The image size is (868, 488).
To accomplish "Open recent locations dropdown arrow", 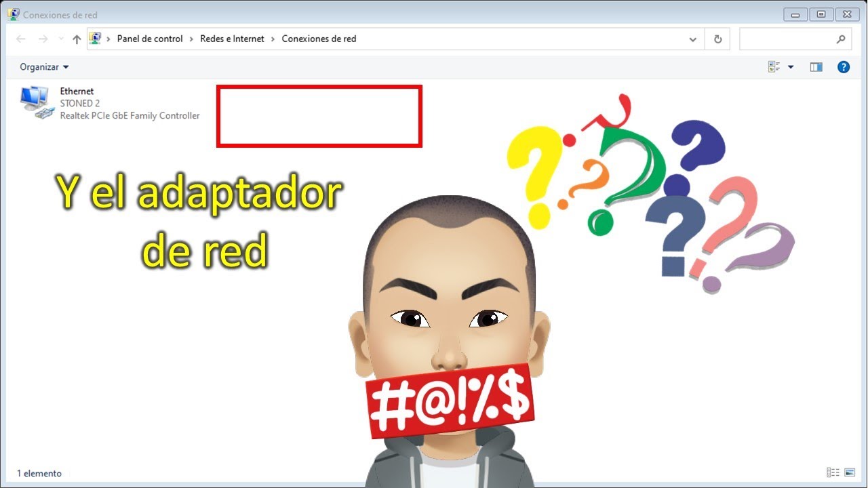I will click(61, 39).
